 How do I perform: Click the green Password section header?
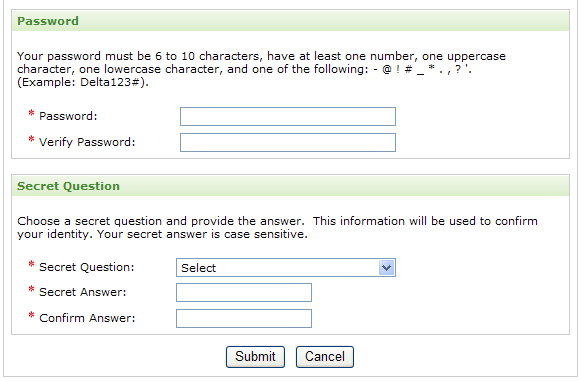point(290,21)
